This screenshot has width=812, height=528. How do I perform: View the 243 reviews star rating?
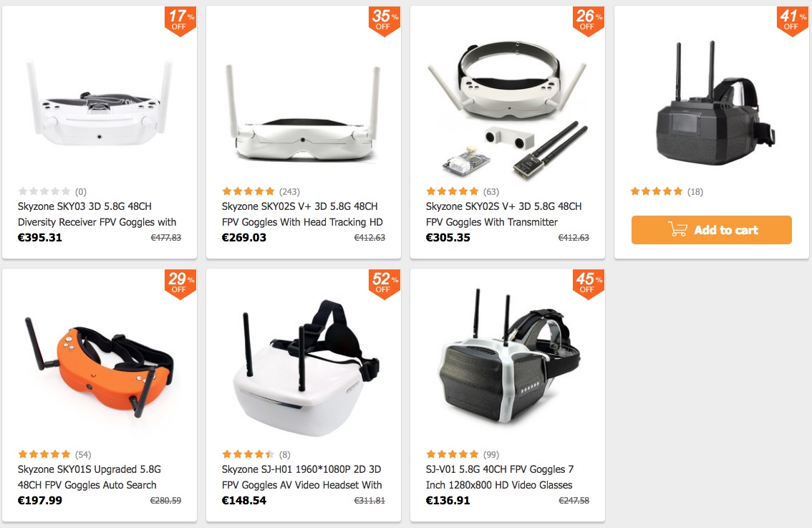tap(261, 192)
